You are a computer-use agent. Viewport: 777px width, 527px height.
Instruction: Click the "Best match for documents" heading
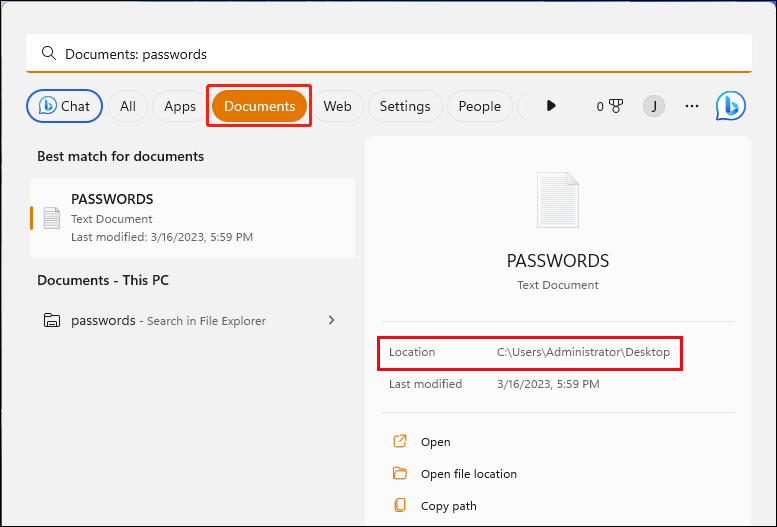pyautogui.click(x=120, y=156)
